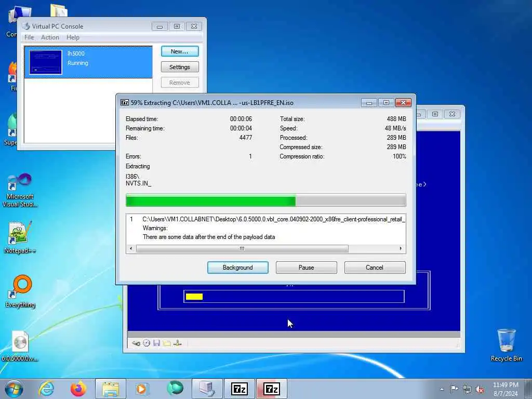Open Action Center flag in the system tray
This screenshot has height=399, width=532.
(x=454, y=389)
